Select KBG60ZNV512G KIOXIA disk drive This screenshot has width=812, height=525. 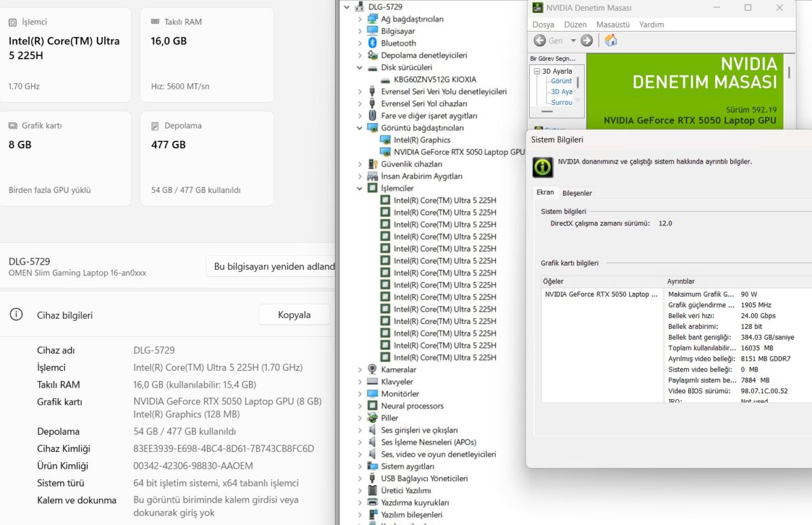tap(435, 80)
